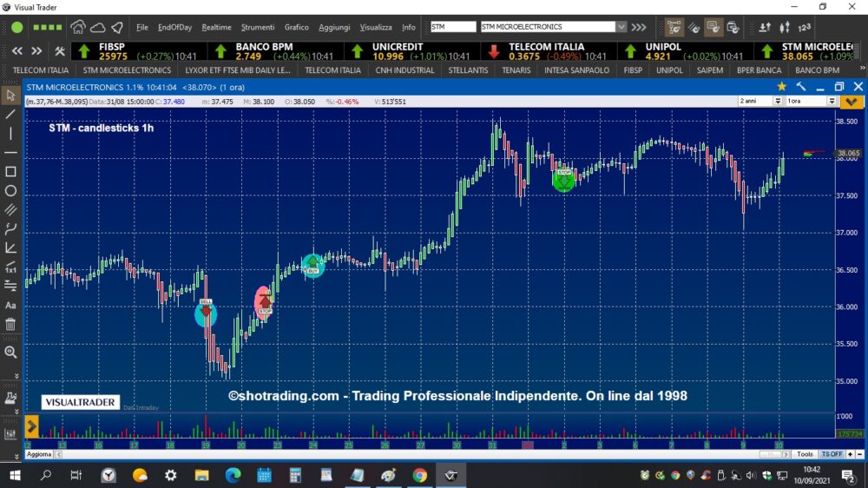This screenshot has height=488, width=868.
Task: Open ticker settings wrench icon
Action: coord(60,51)
